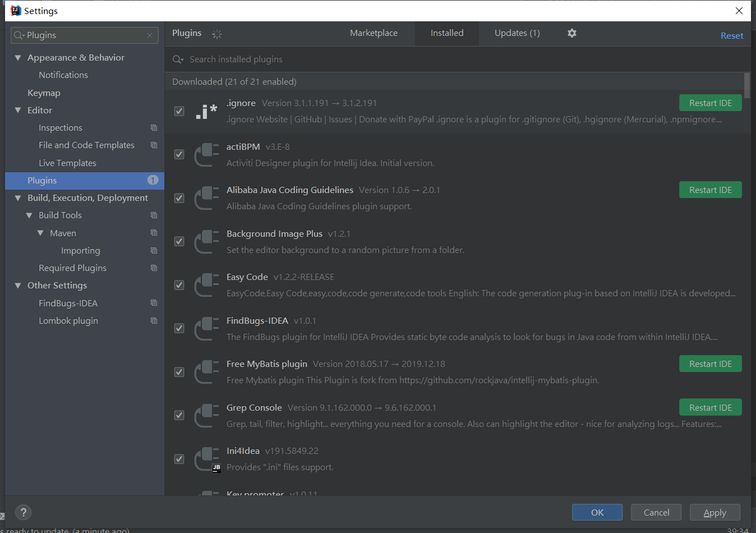Disable Background Image Plus plugin
Viewport: 756px width, 533px height.
[179, 241]
